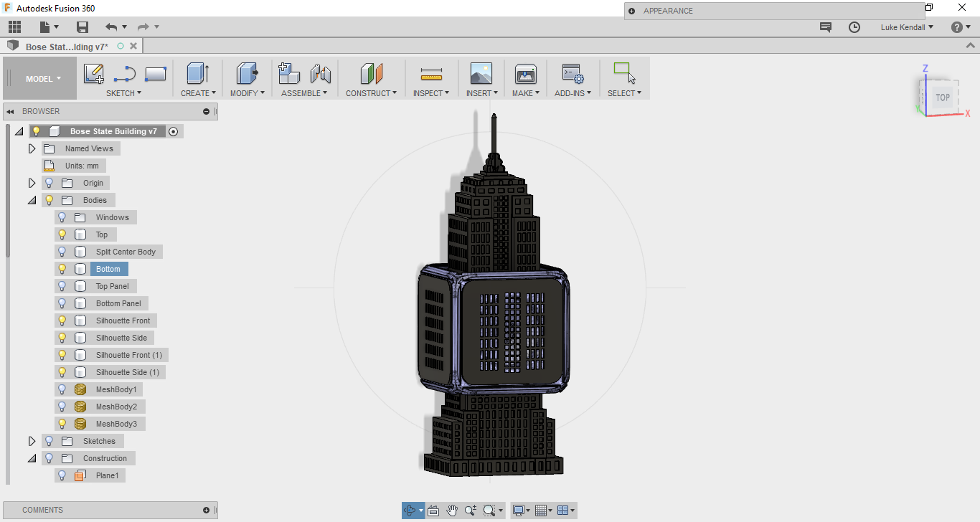Select the Rectangle sketch tool

tap(156, 74)
